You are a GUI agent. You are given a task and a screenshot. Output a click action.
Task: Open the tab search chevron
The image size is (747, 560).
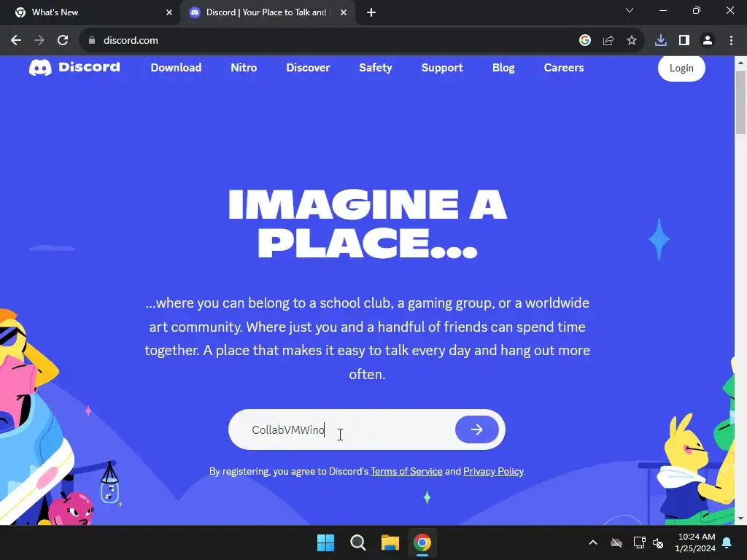tap(630, 10)
